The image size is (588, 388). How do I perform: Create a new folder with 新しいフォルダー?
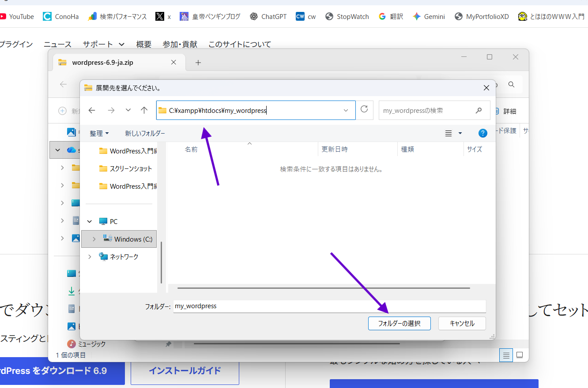(145, 133)
